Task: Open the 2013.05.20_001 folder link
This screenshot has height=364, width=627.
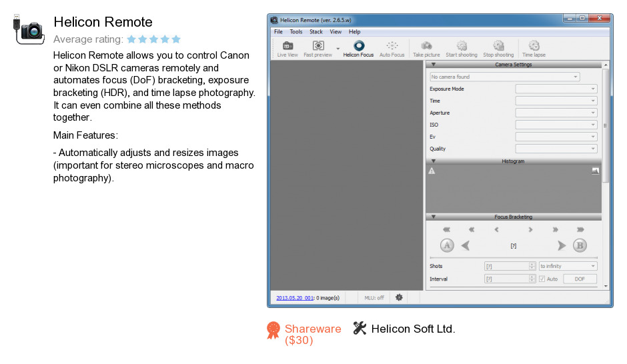Action: (295, 298)
